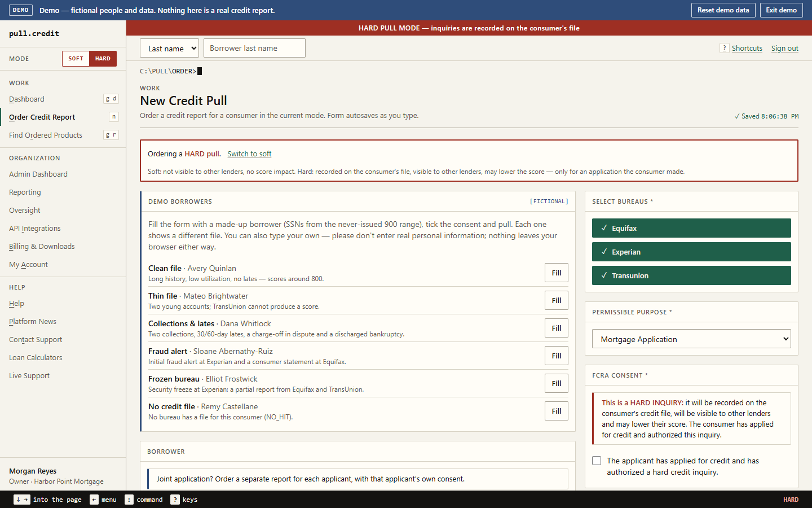The width and height of the screenshot is (812, 508).
Task: Click the question mark icon beside Shortcuts
Action: point(725,48)
